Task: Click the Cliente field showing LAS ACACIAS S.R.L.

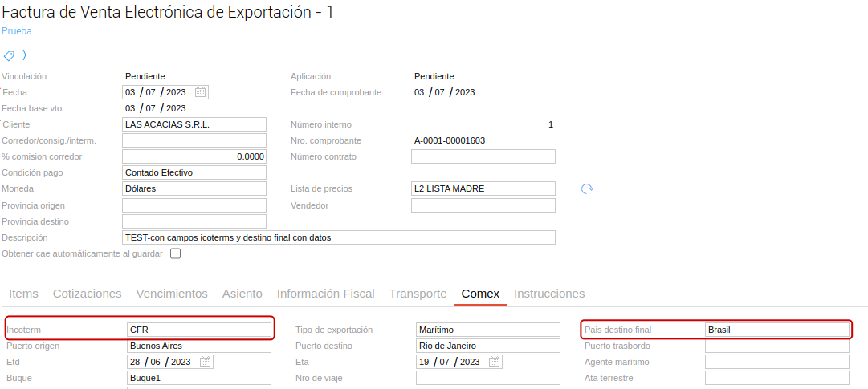Action: tap(194, 124)
